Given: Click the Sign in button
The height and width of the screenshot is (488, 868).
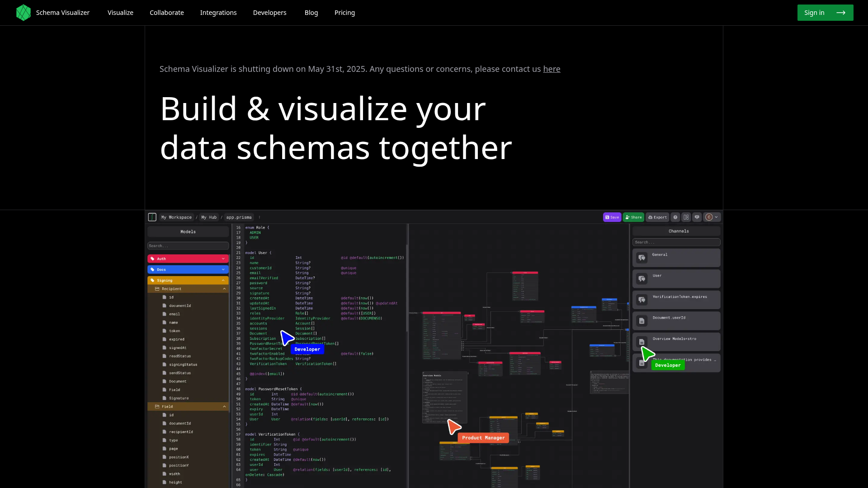Looking at the screenshot, I should point(825,13).
